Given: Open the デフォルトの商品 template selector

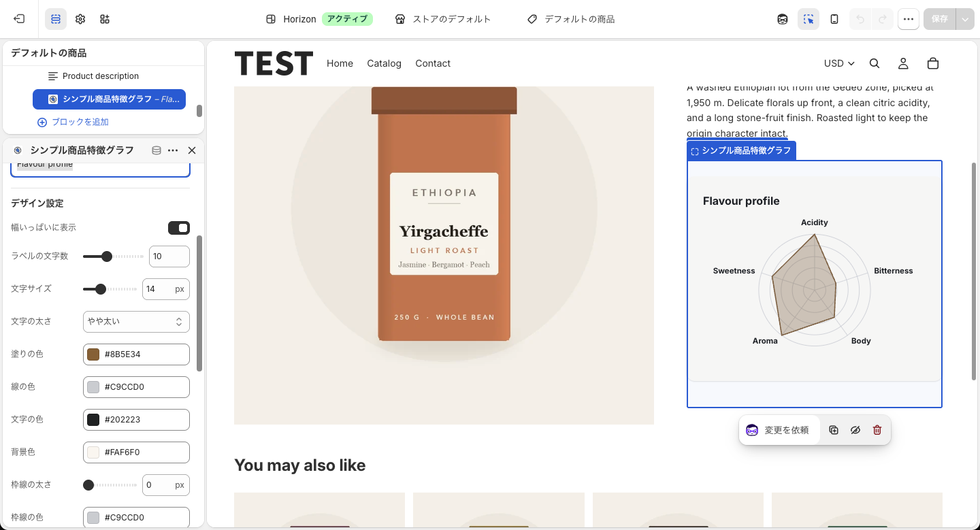Looking at the screenshot, I should coord(571,19).
